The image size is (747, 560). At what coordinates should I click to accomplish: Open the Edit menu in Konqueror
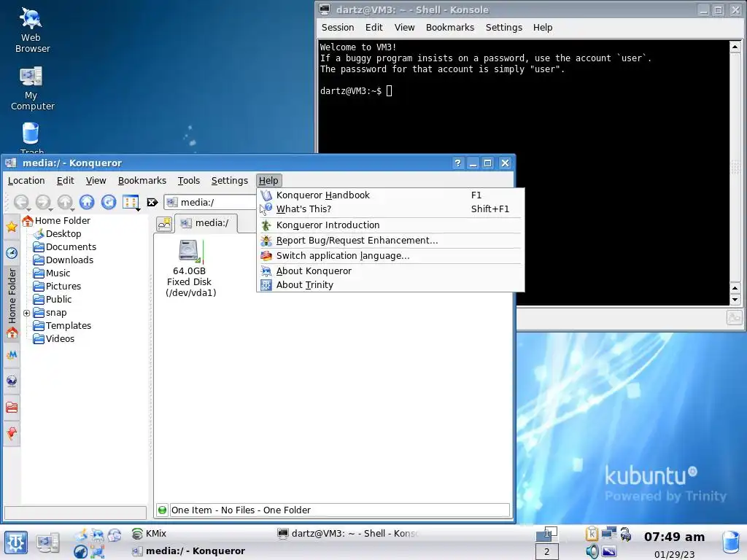(65, 181)
